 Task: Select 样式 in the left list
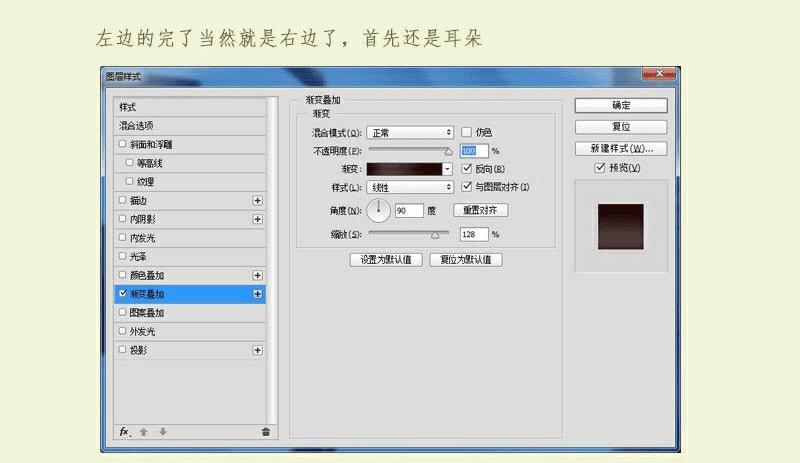click(x=190, y=107)
